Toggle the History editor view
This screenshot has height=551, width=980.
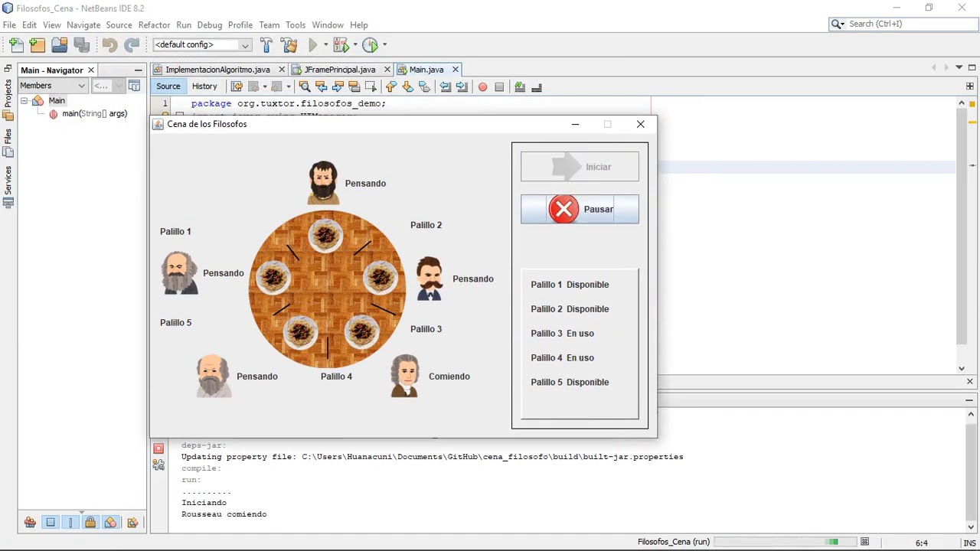coord(204,86)
